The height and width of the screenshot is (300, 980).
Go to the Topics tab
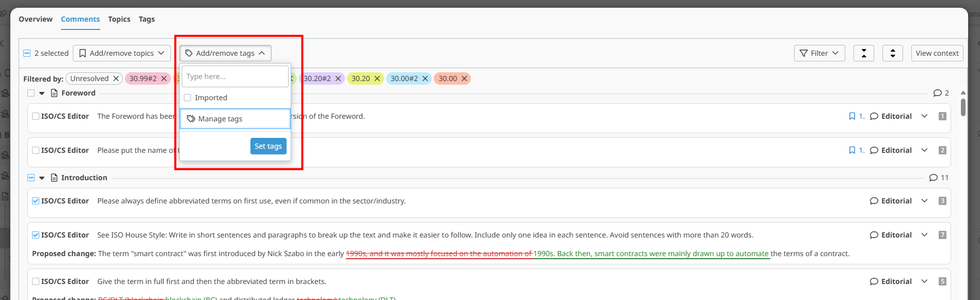click(x=119, y=19)
